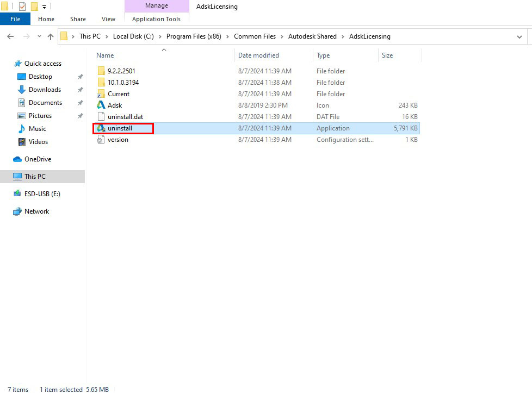The height and width of the screenshot is (393, 532).
Task: Click the Properties icon on quick access toolbar
Action: click(x=22, y=6)
